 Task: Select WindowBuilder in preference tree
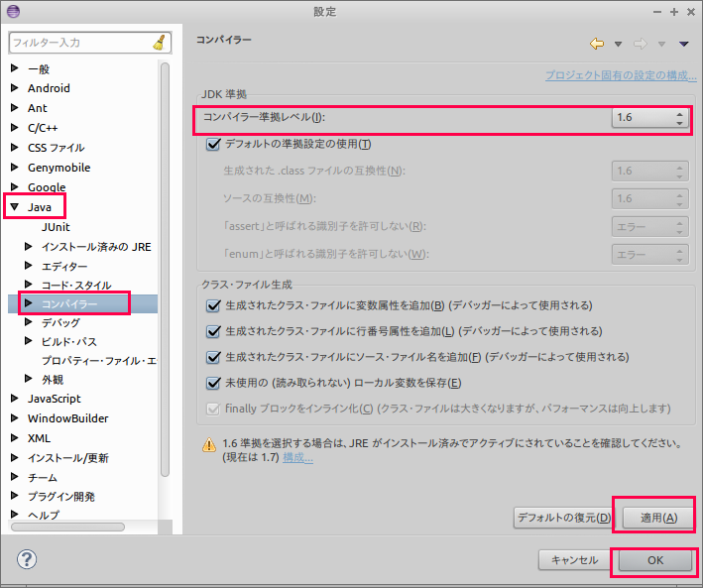(x=67, y=418)
